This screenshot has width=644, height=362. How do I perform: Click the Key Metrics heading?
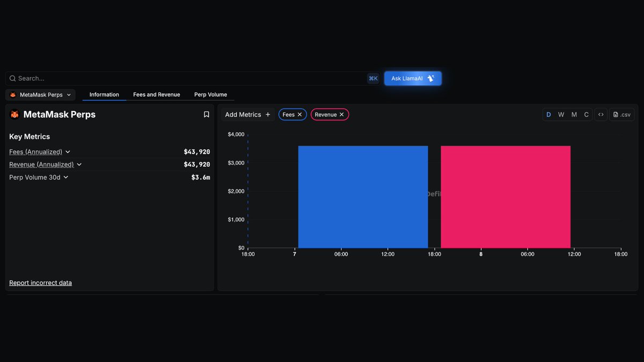coord(30,137)
